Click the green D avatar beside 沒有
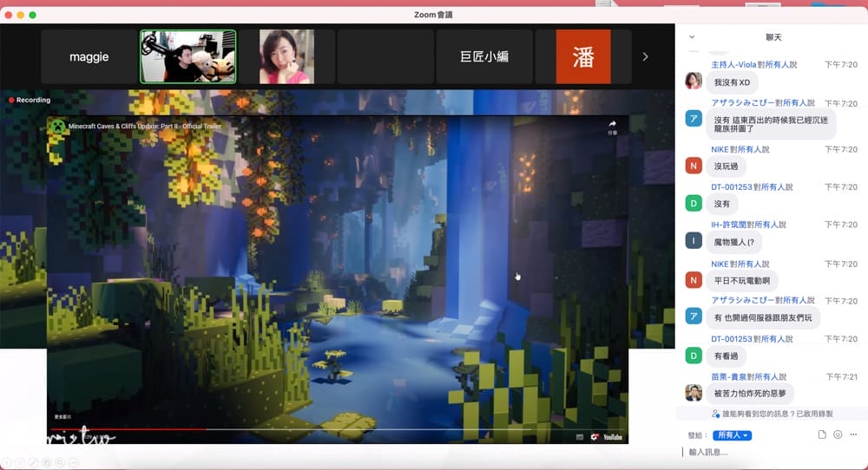The image size is (868, 470). click(694, 203)
